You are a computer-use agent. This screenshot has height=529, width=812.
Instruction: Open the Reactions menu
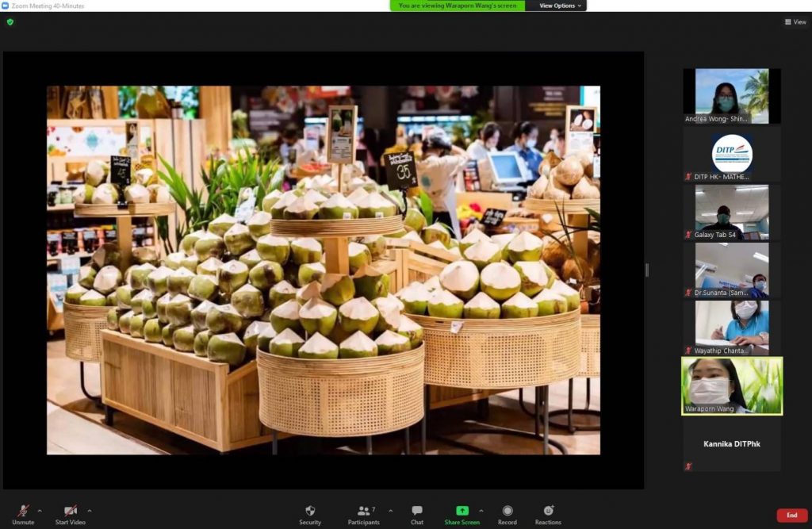coord(548,513)
